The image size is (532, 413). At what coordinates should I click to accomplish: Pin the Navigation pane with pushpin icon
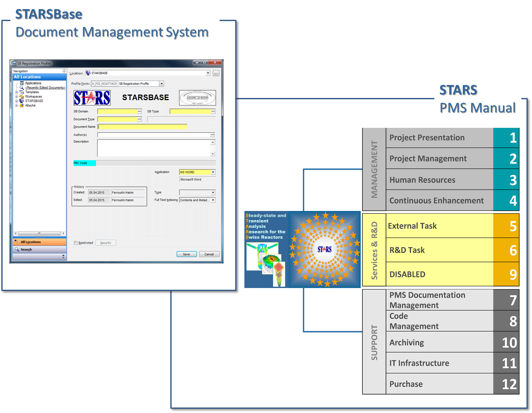(64, 71)
